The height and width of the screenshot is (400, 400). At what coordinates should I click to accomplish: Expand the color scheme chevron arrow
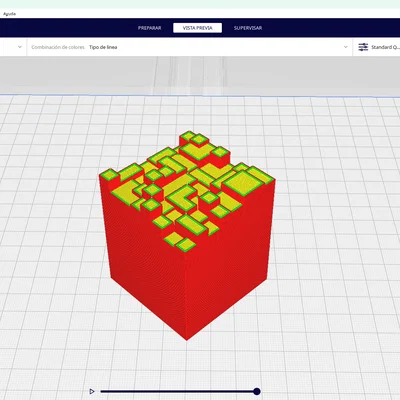click(345, 47)
